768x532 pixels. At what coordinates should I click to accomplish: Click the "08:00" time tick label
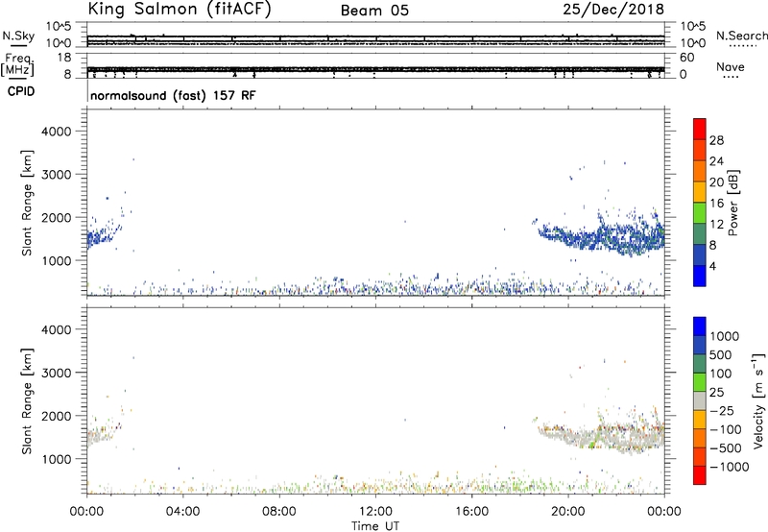tap(279, 512)
